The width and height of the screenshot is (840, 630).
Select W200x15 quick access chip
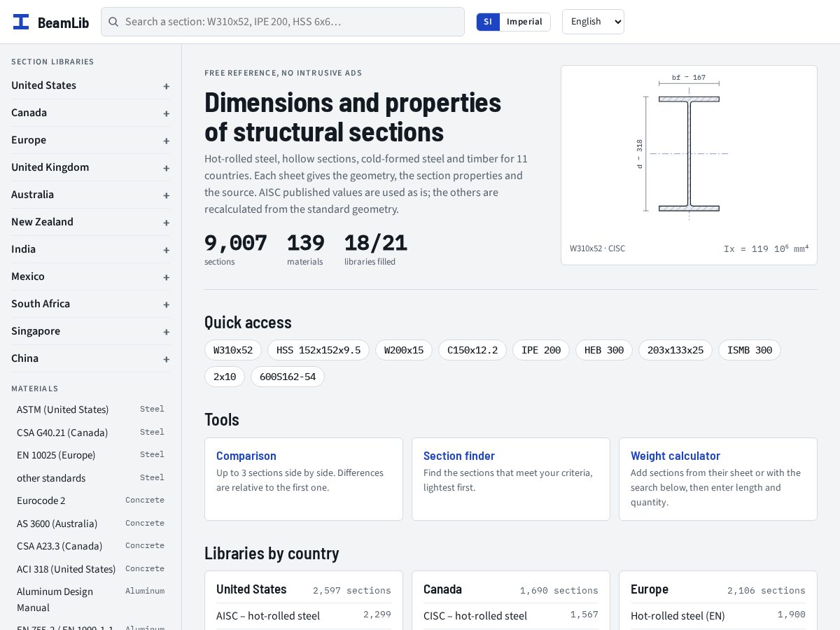click(404, 350)
